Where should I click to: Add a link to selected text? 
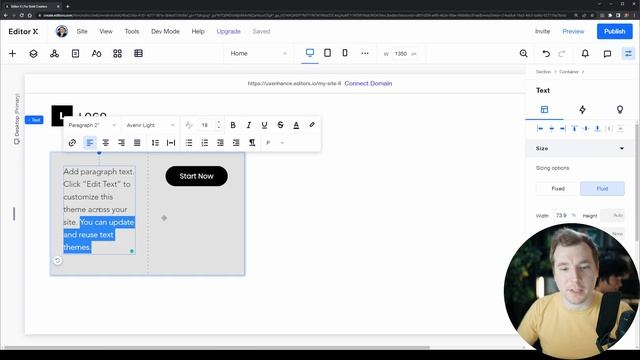pyautogui.click(x=72, y=142)
